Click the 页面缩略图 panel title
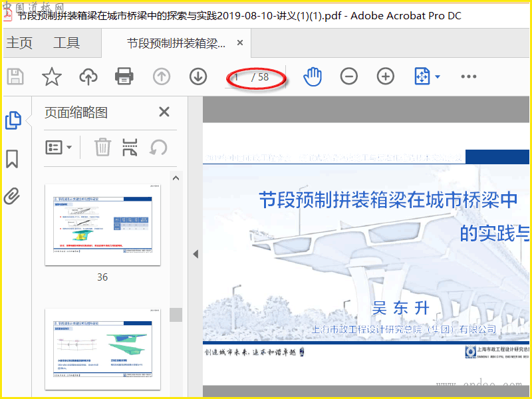This screenshot has height=399, width=532. pos(76,112)
